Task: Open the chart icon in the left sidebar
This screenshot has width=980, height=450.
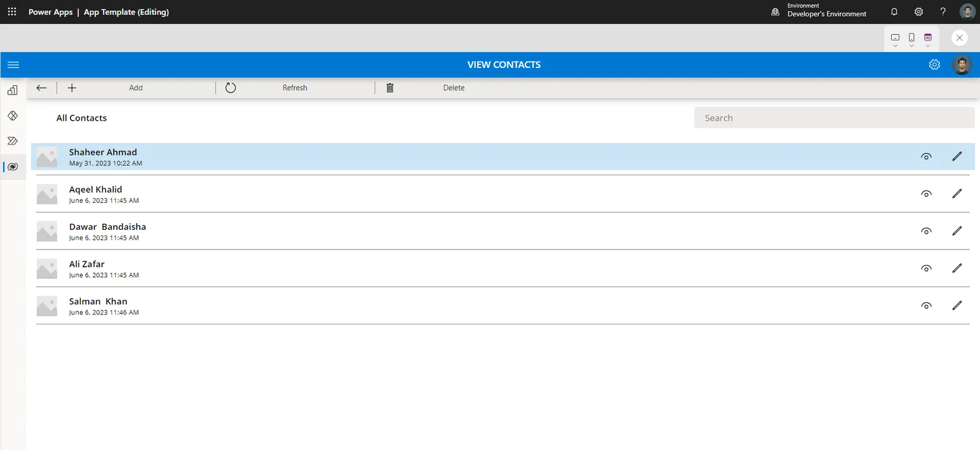Action: [x=12, y=90]
